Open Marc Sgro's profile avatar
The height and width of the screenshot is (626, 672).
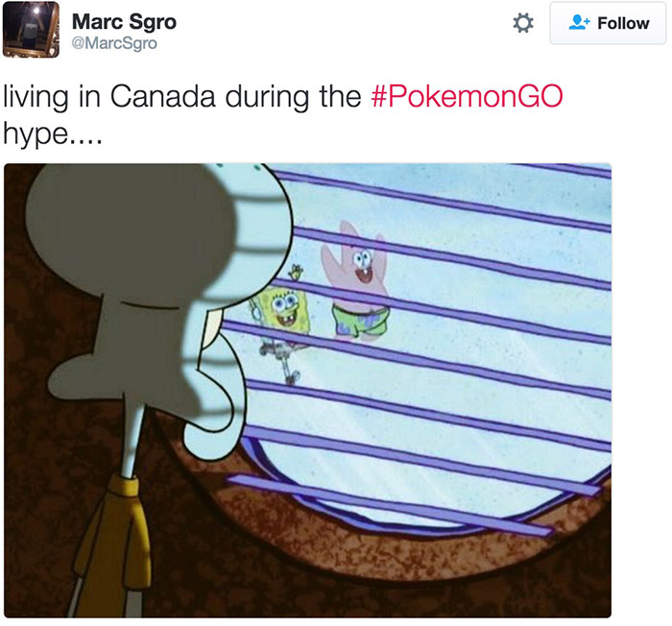point(31,29)
